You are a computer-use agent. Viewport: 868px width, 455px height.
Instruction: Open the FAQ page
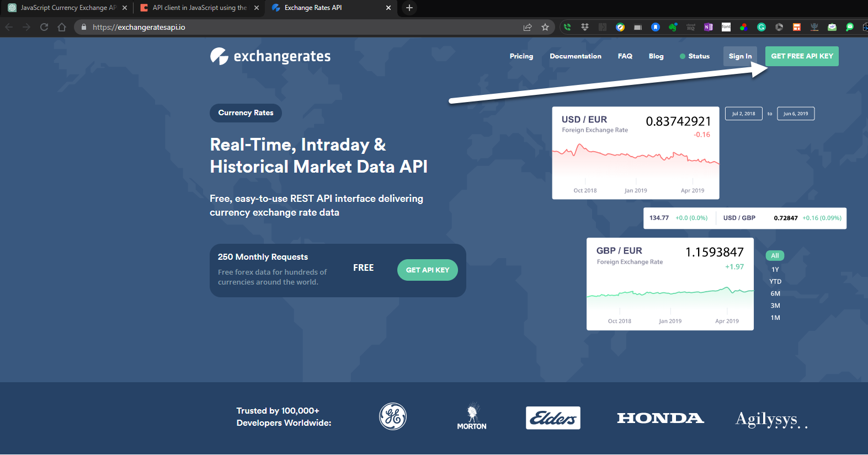pyautogui.click(x=625, y=56)
